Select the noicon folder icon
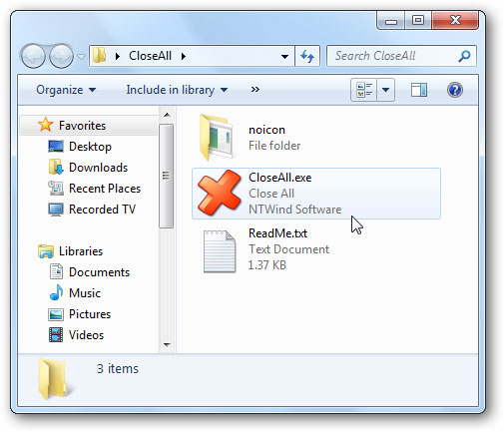This screenshot has height=432, width=504. 218,137
